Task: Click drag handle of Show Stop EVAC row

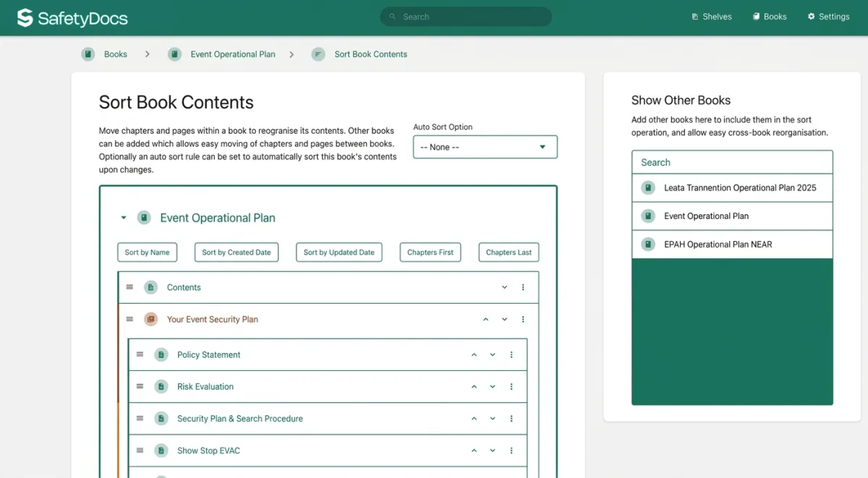Action: (140, 450)
